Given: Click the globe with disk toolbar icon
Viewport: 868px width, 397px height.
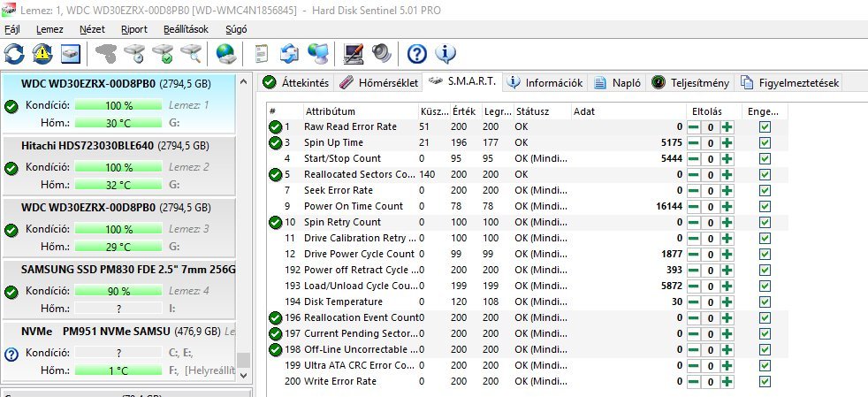Looking at the screenshot, I should point(226,54).
